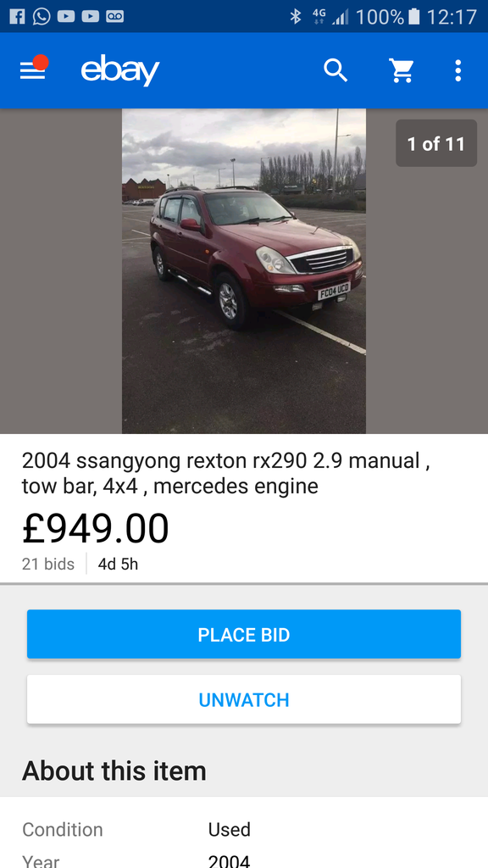Tap the first YouTube status icon

66,17
